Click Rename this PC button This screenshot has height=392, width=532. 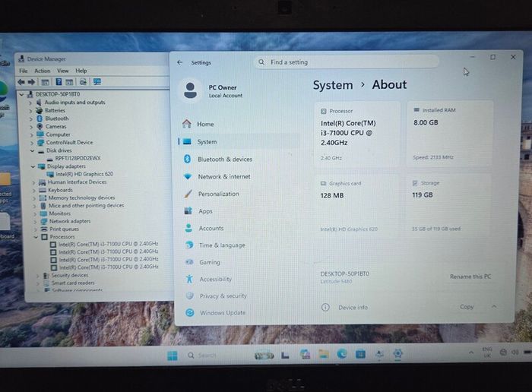(x=470, y=277)
